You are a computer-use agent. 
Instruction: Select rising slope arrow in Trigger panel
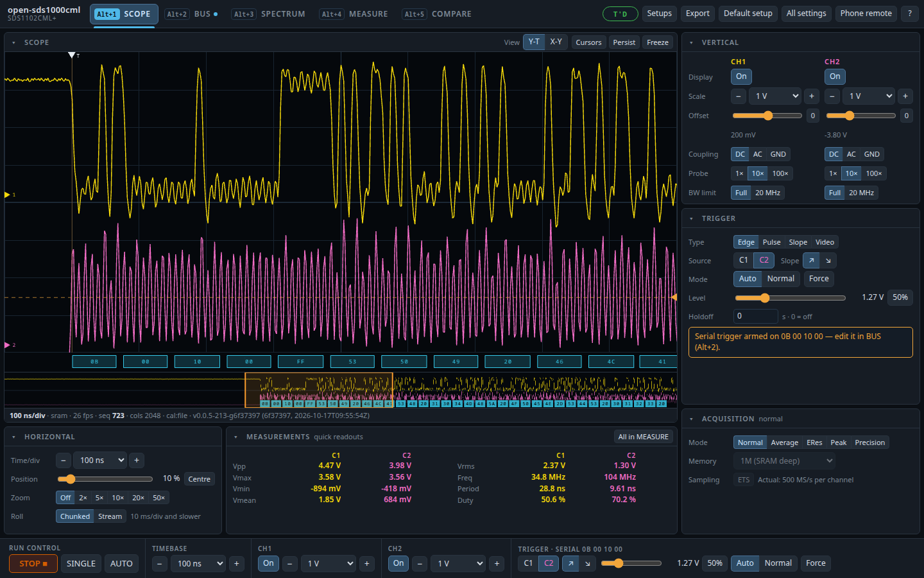click(x=811, y=261)
